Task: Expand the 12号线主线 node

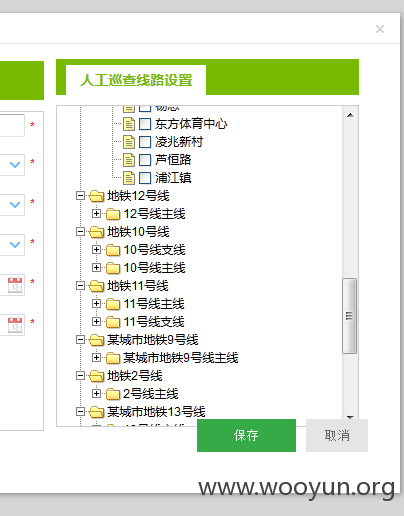Action: click(x=96, y=214)
